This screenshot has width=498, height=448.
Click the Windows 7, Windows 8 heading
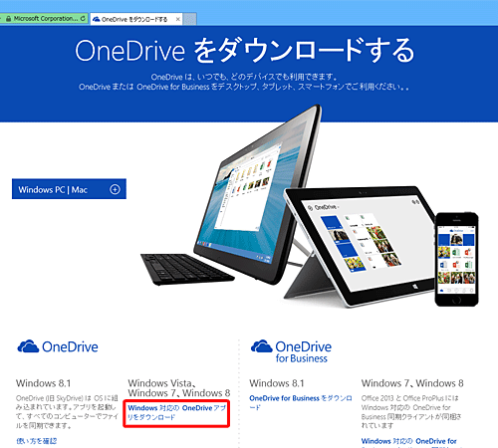click(x=412, y=383)
